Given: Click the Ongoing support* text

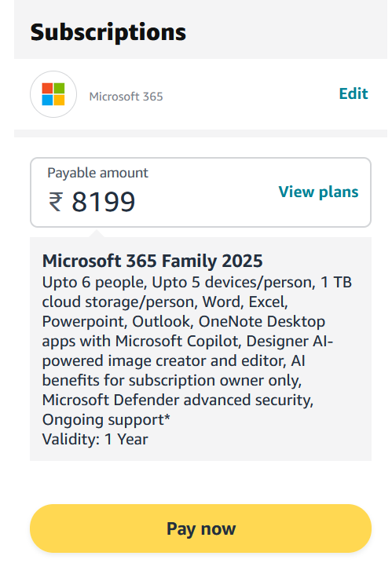Looking at the screenshot, I should coord(106,420).
